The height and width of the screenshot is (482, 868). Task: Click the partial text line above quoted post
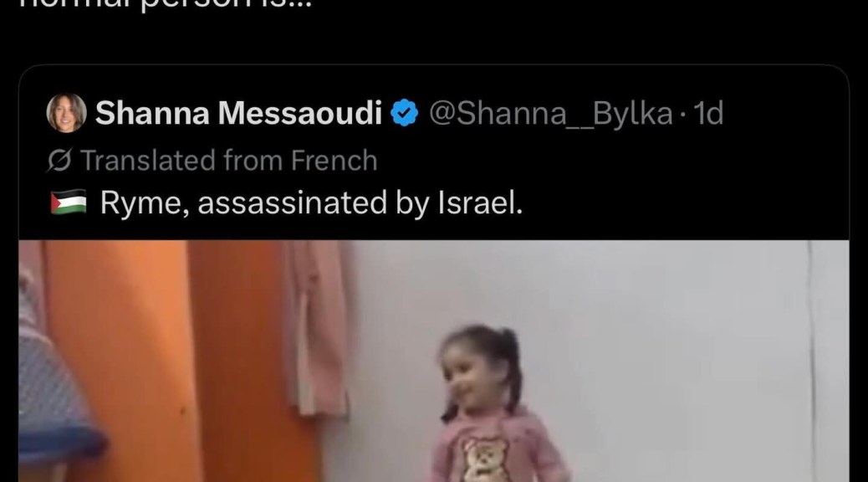[166, 4]
